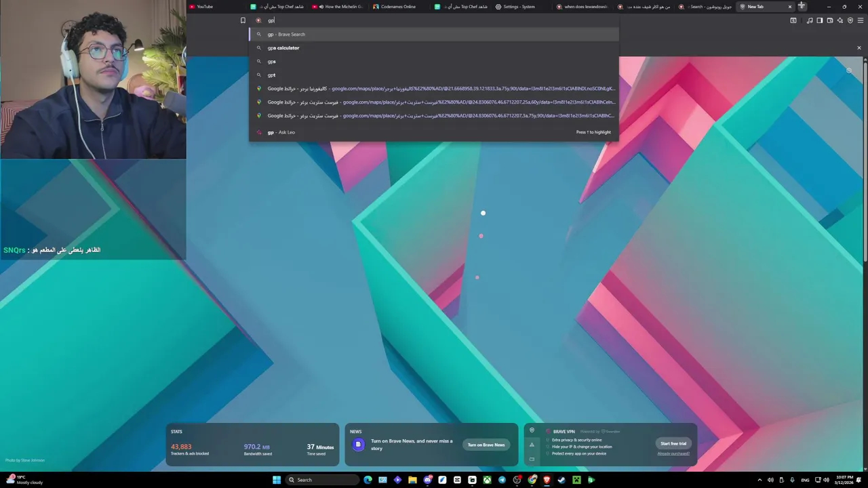
Task: Click the address bar text field
Action: click(434, 20)
